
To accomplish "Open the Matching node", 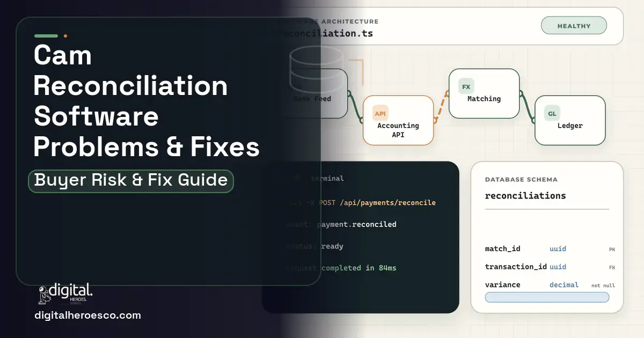I will tap(484, 93).
